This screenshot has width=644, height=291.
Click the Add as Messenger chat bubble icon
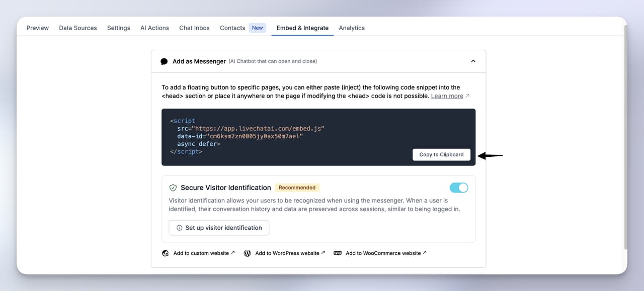click(164, 61)
